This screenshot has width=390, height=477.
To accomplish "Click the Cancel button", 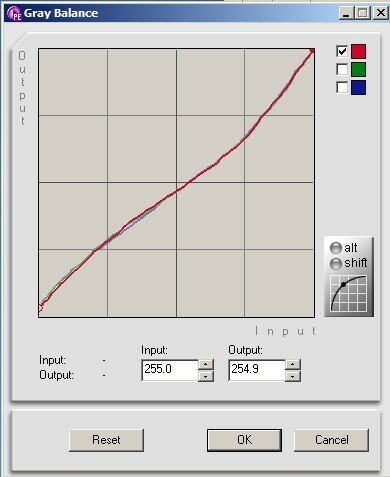I will (x=332, y=440).
